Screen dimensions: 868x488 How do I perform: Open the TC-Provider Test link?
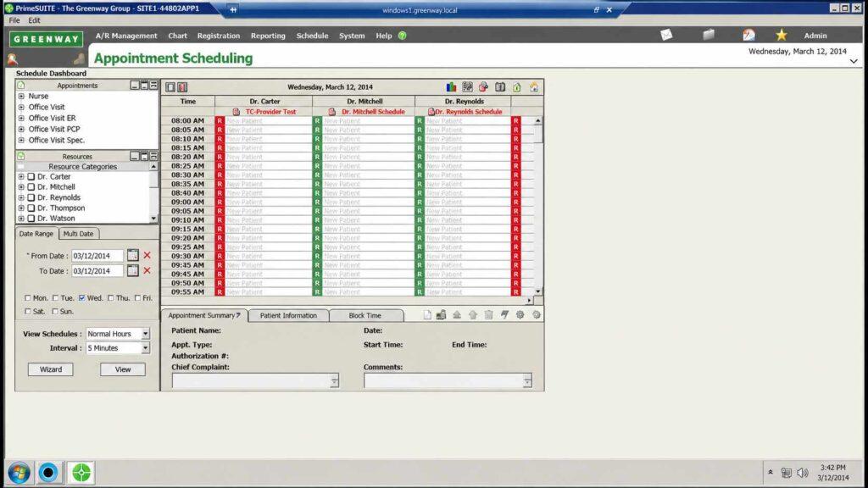pos(270,112)
